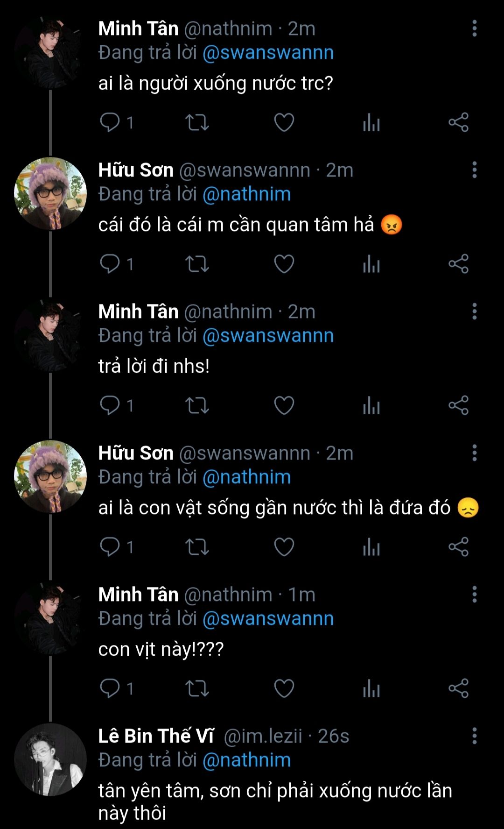Open more options for Lê Bin Thế Vĩ's tweet
504x829 pixels.
474,736
